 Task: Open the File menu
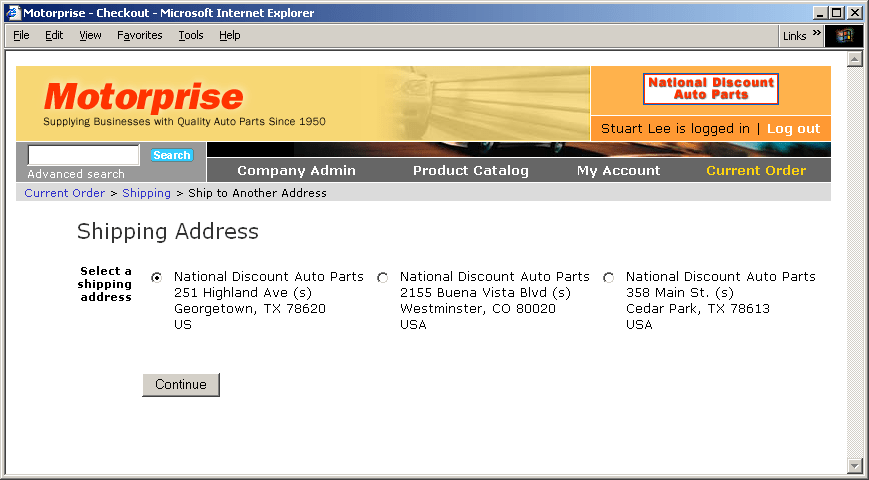point(21,35)
